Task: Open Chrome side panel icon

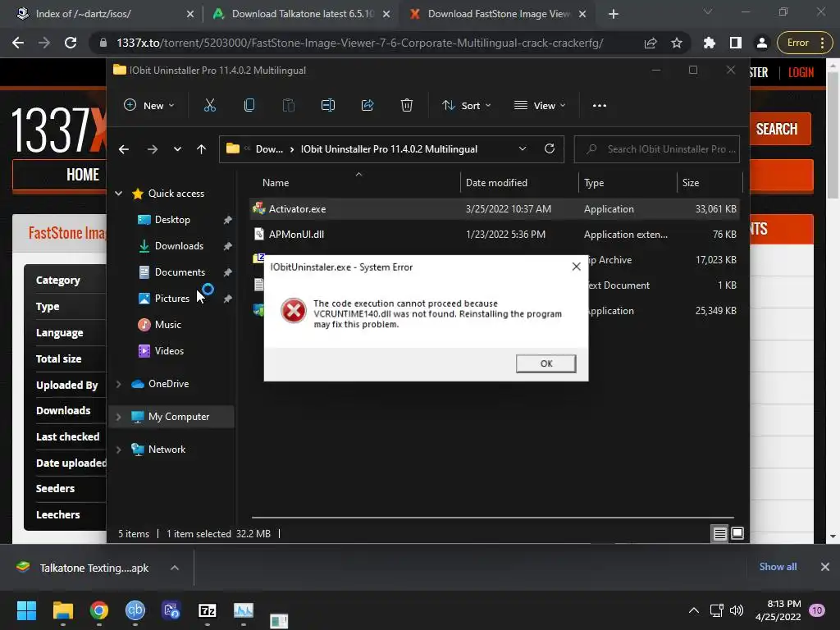Action: click(736, 43)
